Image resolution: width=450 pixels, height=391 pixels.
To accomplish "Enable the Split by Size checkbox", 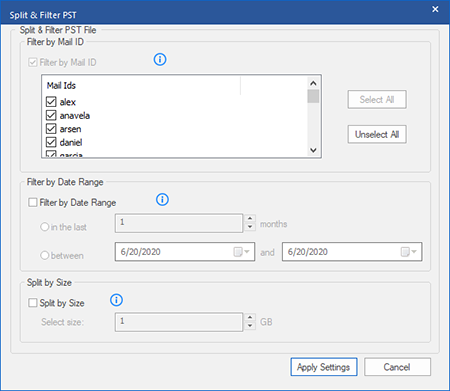I will coord(33,303).
